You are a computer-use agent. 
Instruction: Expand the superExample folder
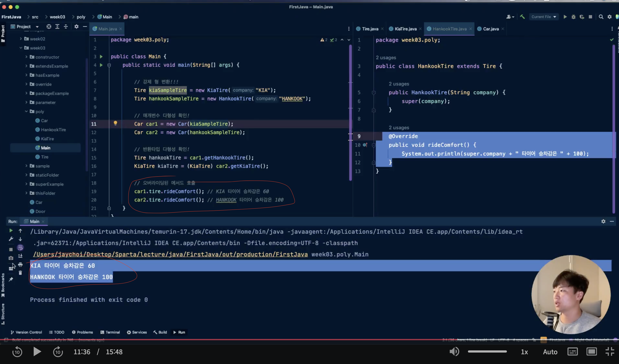point(26,184)
